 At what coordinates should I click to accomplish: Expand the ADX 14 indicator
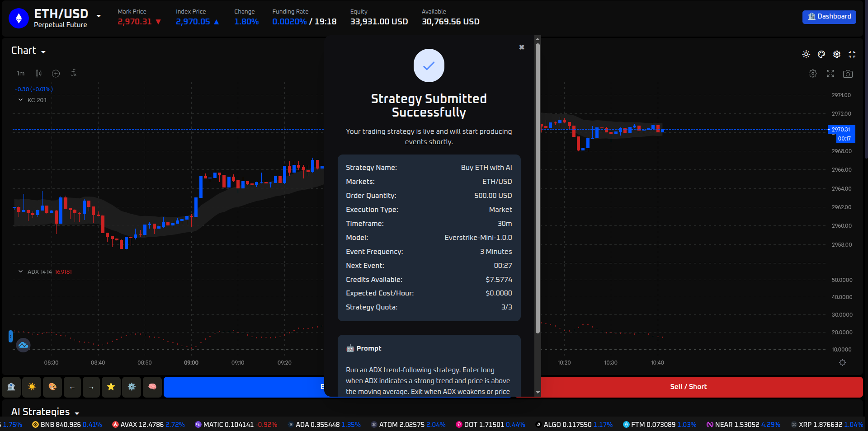tap(20, 271)
